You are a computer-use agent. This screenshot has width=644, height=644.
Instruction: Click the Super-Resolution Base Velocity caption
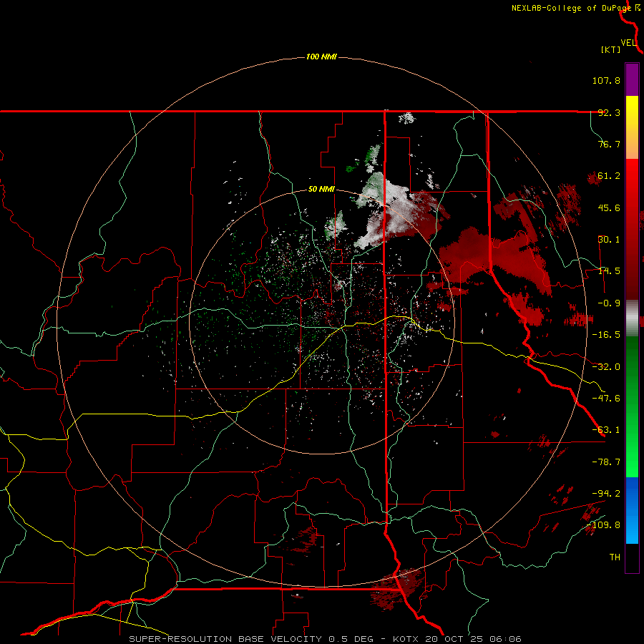point(325,639)
